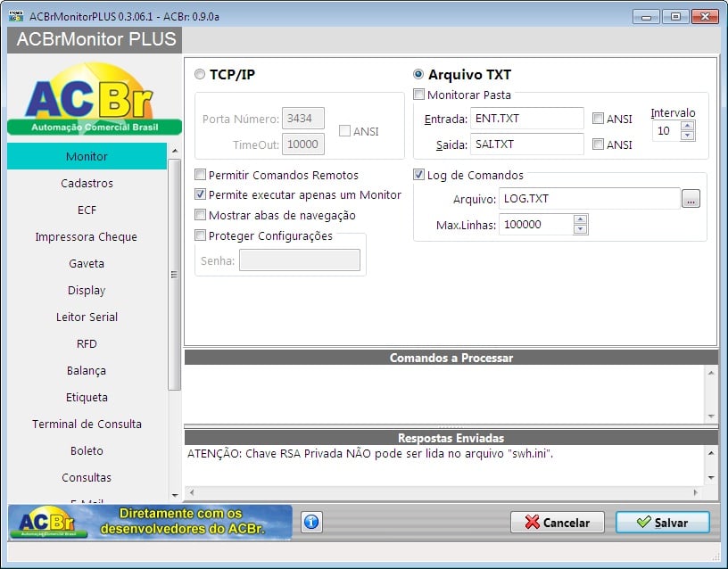Image resolution: width=728 pixels, height=569 pixels.
Task: Uncheck Permite executar apenas um Monitor
Action: click(x=200, y=194)
